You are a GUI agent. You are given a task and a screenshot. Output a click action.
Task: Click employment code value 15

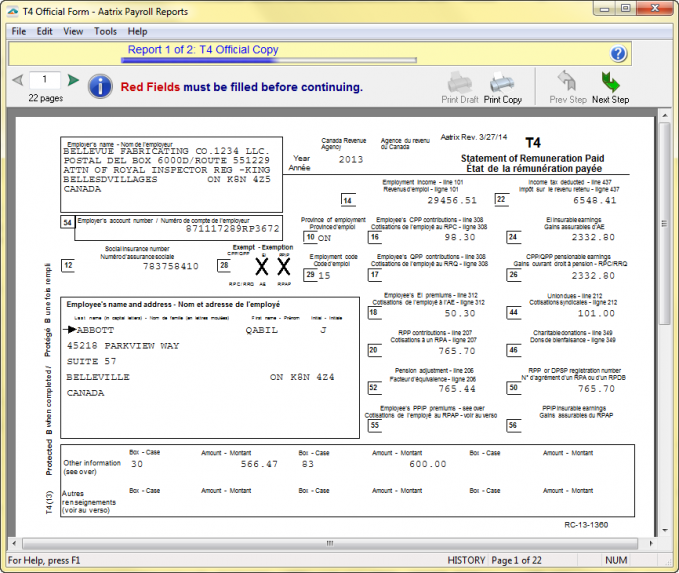[x=324, y=275]
